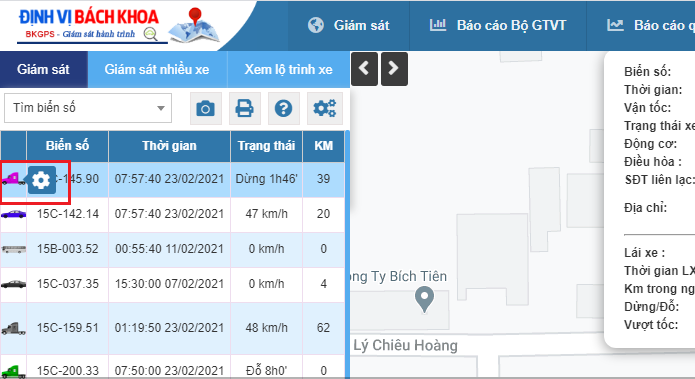Click the blue car icon for 15C-142.14
Viewport: 695px width, 379px height.
click(13, 215)
